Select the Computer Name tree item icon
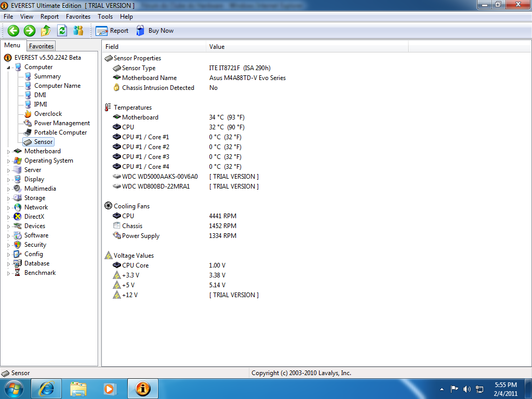The width and height of the screenshot is (532, 399). coord(28,86)
